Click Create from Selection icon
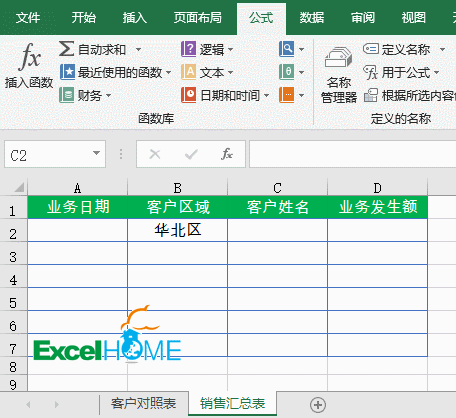Viewport: 456px width, 418px height. pyautogui.click(x=371, y=95)
